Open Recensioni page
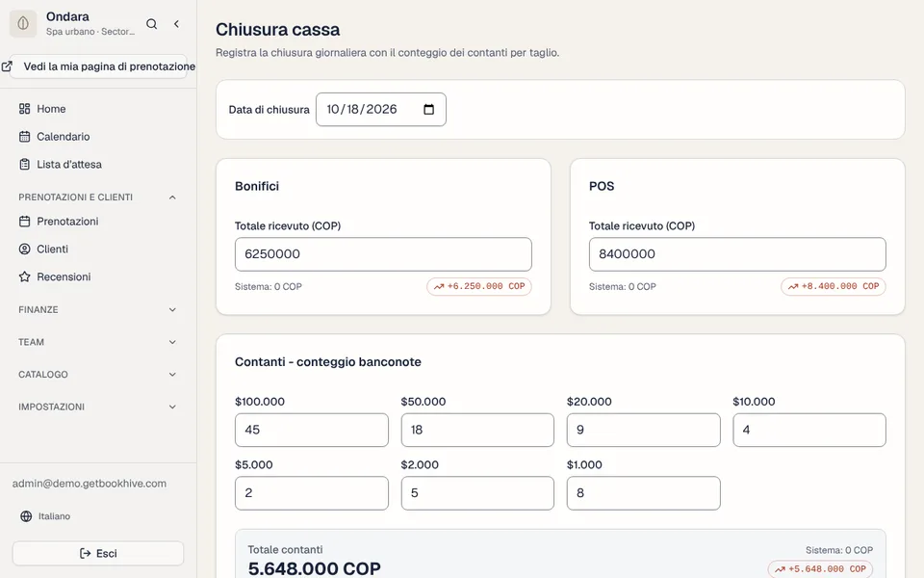Screen dimensions: 924x578 pyautogui.click(x=98, y=276)
